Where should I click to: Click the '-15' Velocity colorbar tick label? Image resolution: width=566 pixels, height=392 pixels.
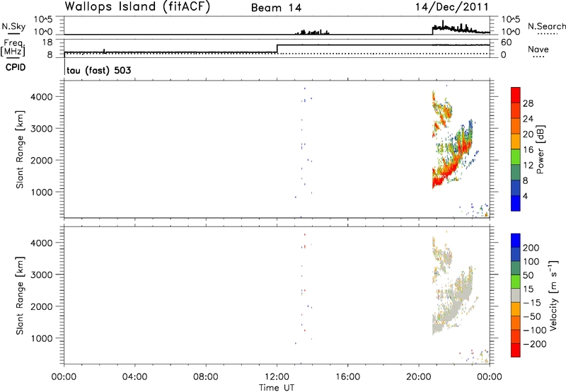point(532,302)
